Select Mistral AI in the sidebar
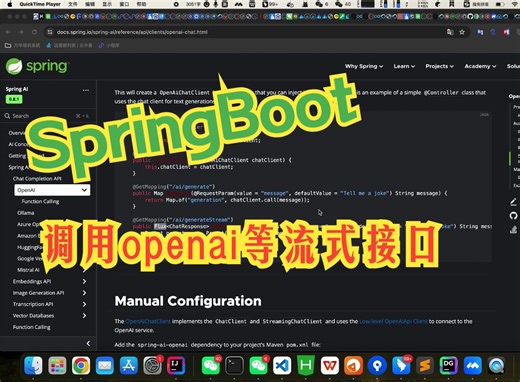The width and height of the screenshot is (520, 382). (x=28, y=270)
